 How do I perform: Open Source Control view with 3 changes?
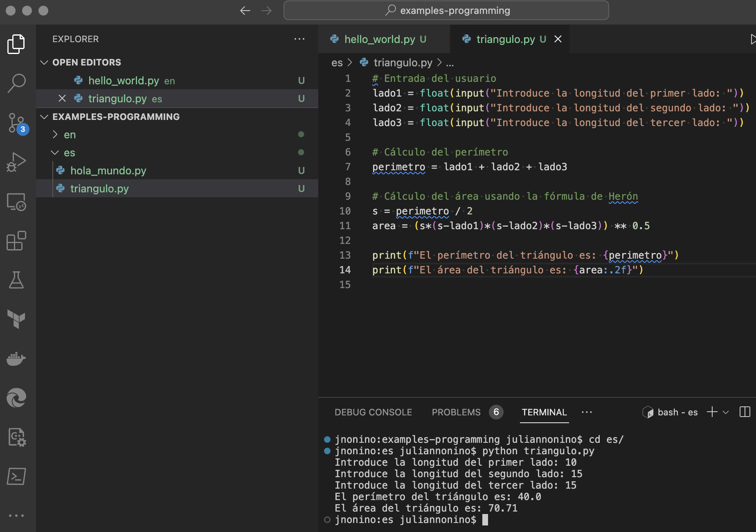(16, 123)
